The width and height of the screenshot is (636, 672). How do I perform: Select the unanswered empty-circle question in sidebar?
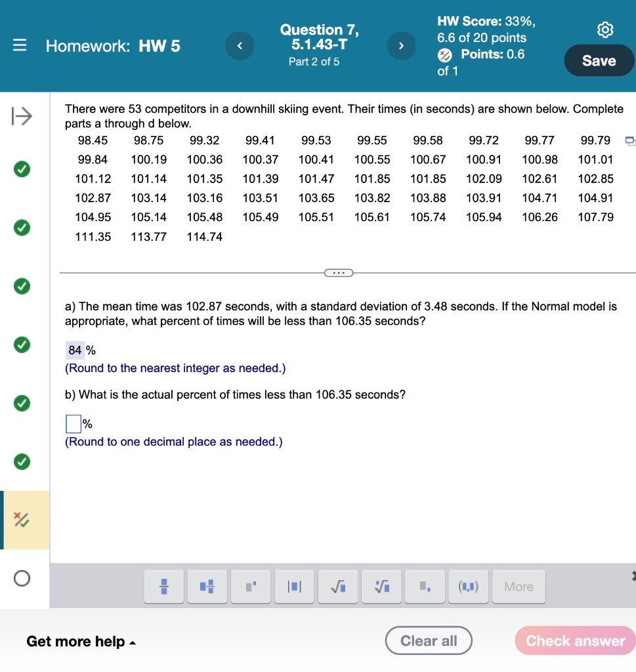tap(22, 578)
